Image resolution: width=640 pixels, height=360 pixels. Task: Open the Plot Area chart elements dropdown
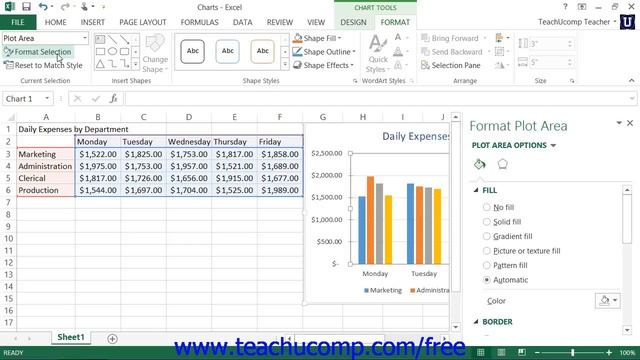pyautogui.click(x=84, y=38)
